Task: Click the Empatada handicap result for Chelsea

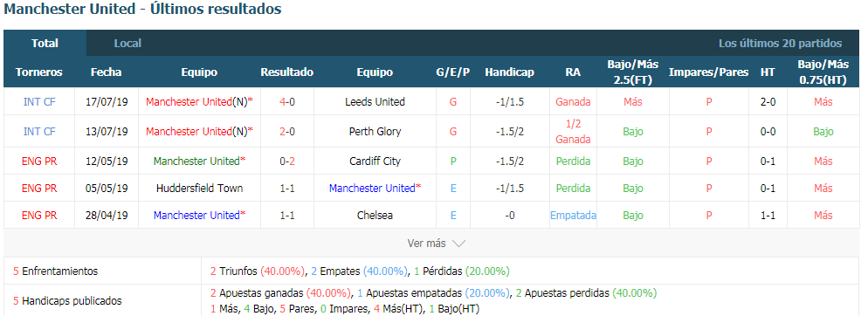Action: click(x=573, y=216)
